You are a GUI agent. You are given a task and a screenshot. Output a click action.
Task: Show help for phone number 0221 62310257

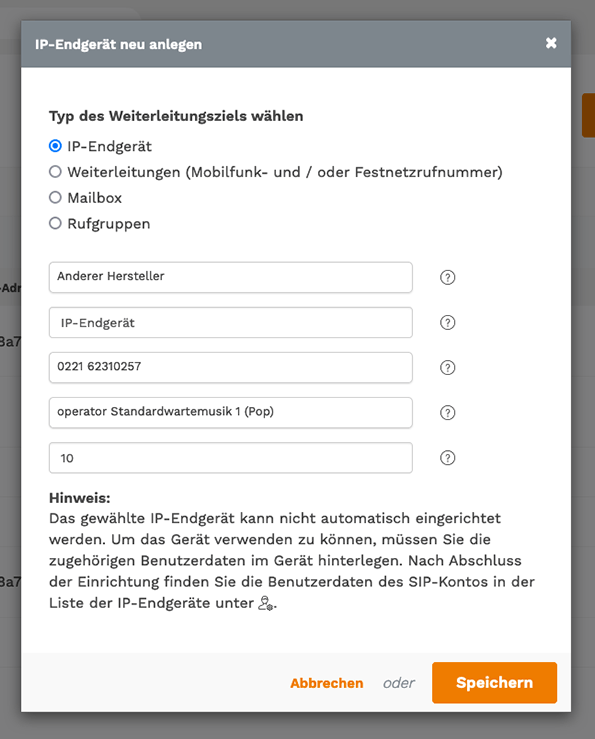(x=447, y=368)
